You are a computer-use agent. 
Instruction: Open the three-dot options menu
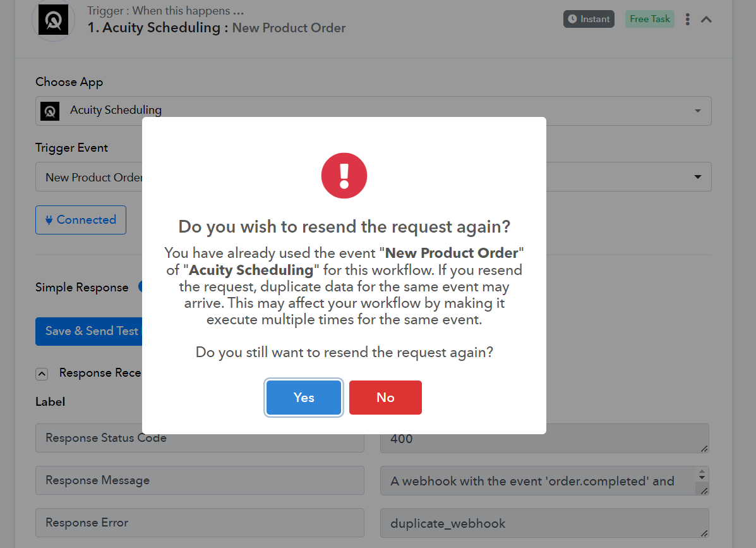click(688, 20)
